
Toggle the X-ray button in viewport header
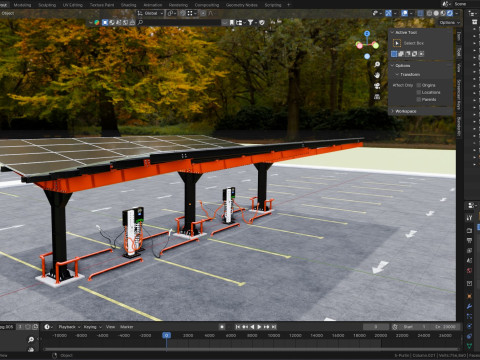pyautogui.click(x=420, y=13)
